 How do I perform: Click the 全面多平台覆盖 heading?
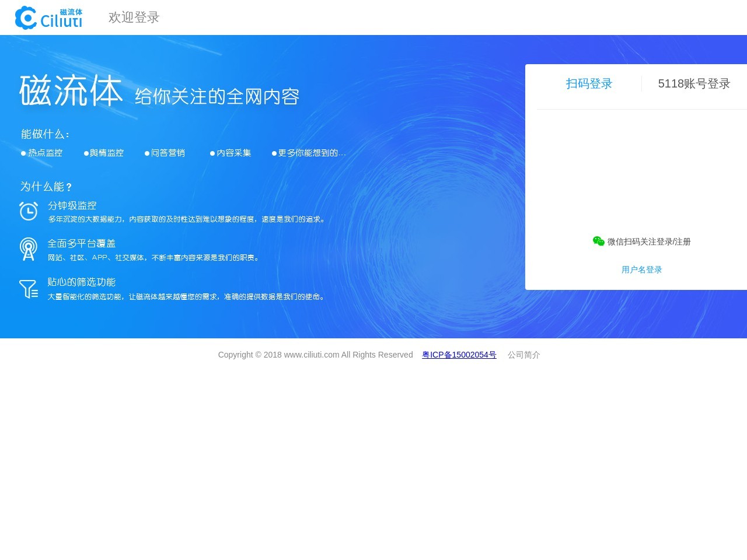click(x=82, y=243)
